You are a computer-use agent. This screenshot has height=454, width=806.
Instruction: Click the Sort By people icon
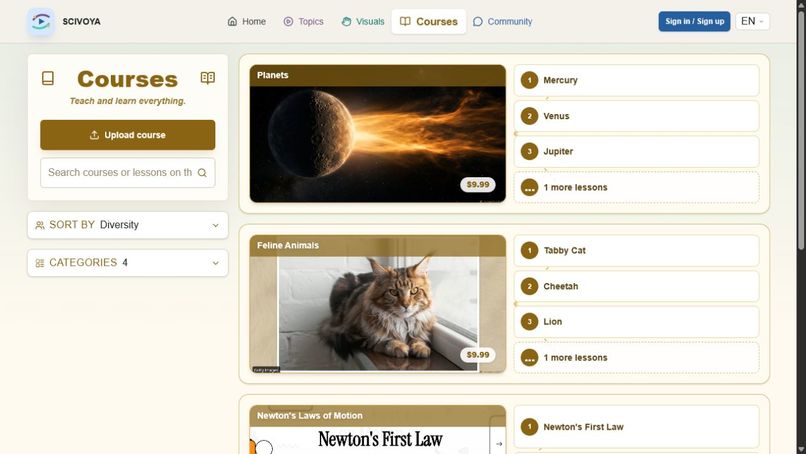[40, 225]
